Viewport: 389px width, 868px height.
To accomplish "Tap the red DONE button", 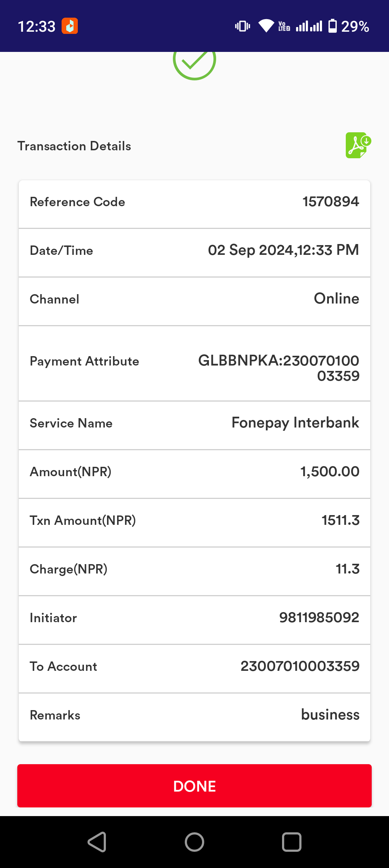I will coord(194,786).
